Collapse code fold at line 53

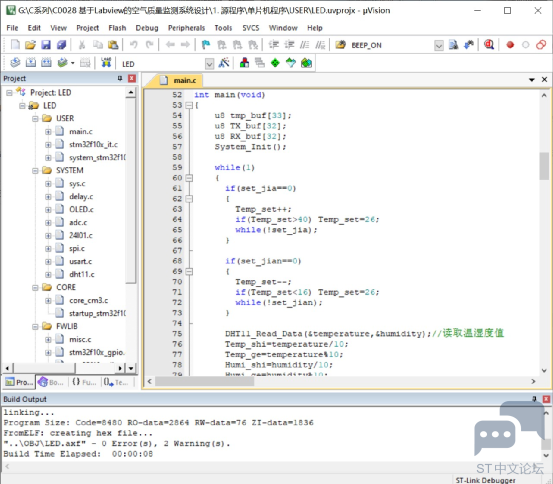tap(189, 105)
